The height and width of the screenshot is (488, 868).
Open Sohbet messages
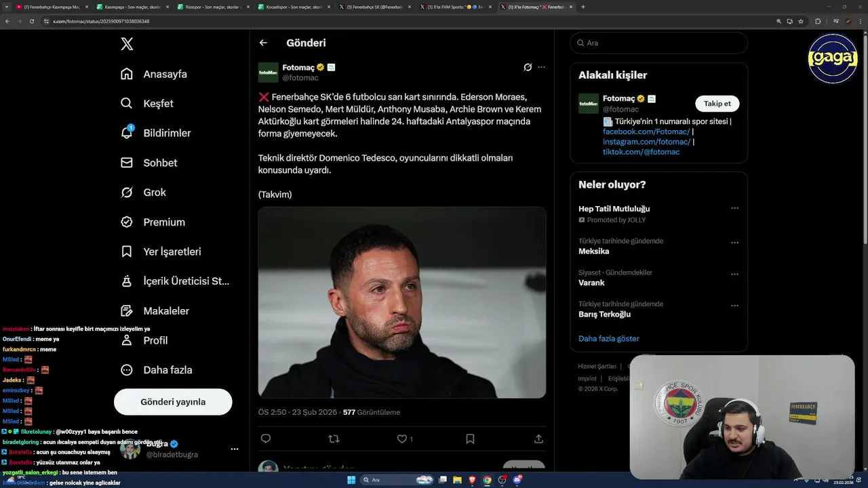149,163
